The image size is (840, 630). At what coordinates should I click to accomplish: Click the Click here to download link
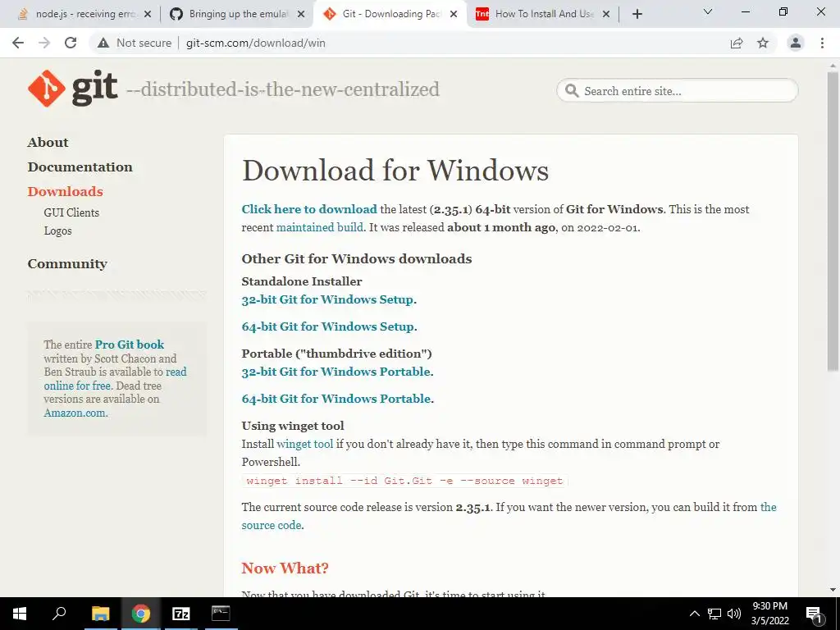309,209
